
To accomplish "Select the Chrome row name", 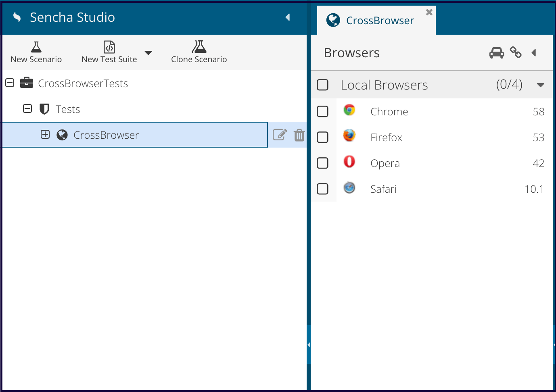I will click(x=389, y=112).
